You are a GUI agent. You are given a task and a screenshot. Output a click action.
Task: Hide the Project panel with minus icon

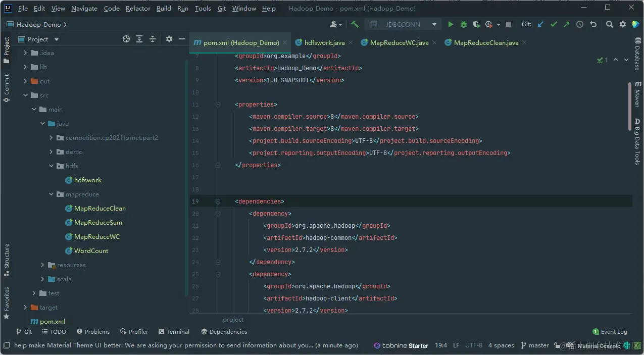pyautogui.click(x=182, y=39)
